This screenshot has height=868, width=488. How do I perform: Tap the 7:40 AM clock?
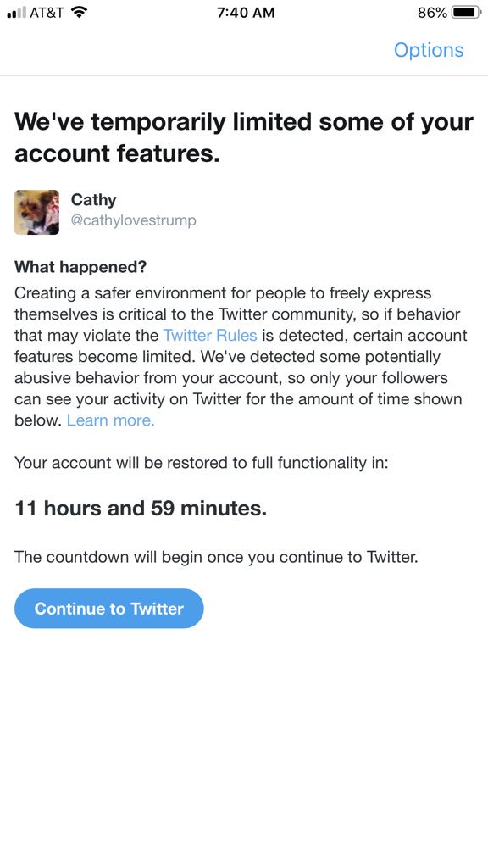coord(245,12)
